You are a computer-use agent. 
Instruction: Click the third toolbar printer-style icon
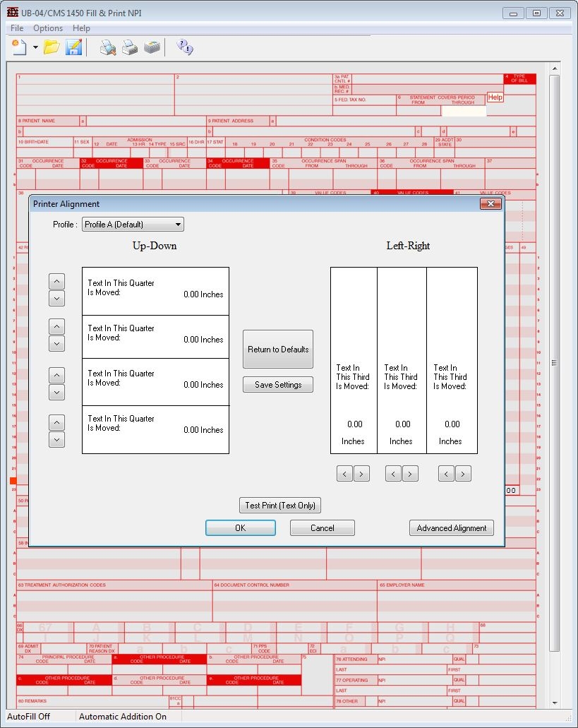[152, 47]
